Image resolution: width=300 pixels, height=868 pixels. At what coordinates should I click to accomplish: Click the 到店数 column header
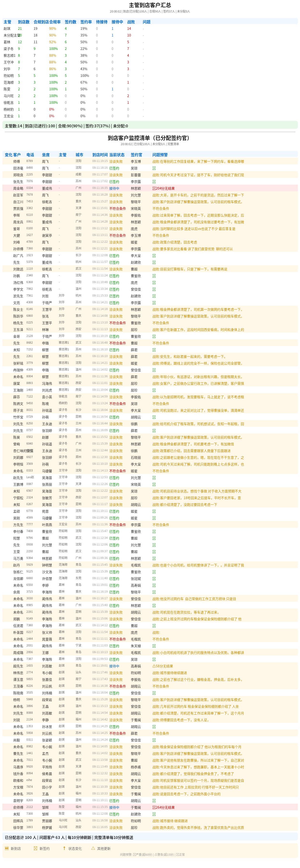click(x=24, y=22)
